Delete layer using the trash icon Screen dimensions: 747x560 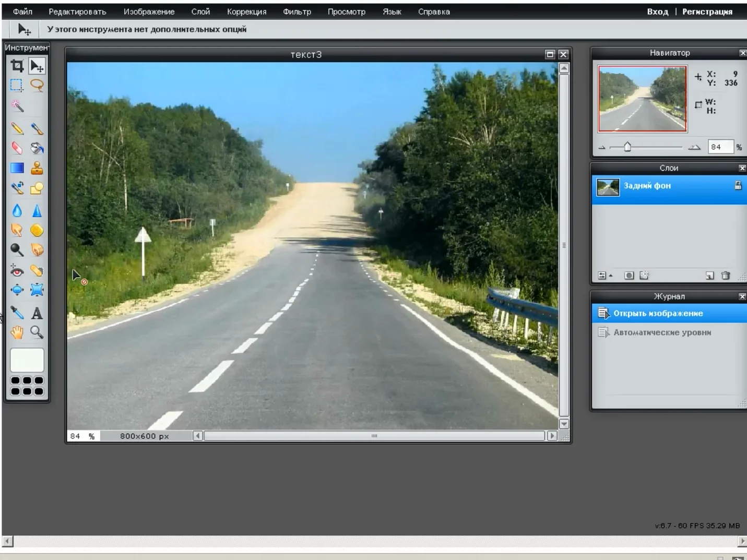(725, 276)
